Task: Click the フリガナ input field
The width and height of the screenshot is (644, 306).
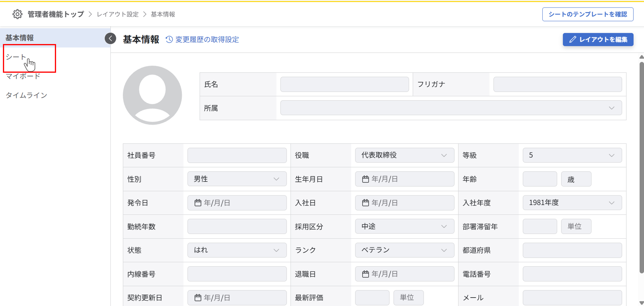Action: click(557, 84)
